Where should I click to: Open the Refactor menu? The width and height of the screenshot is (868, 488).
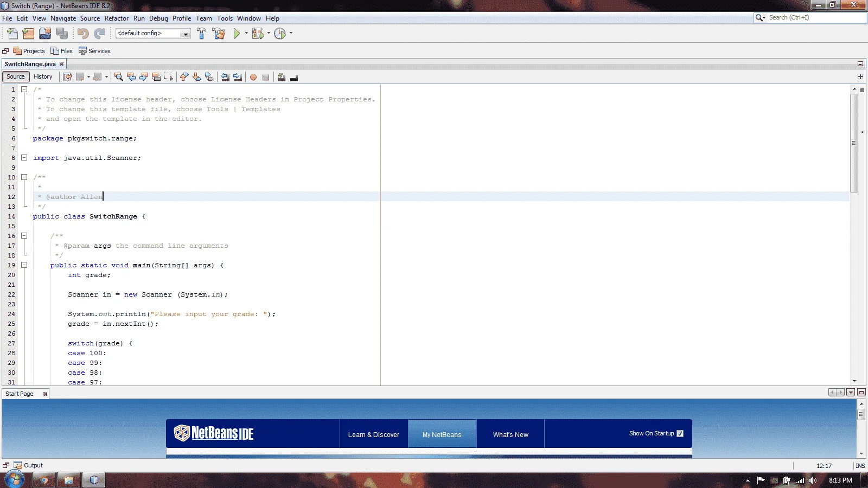(117, 18)
